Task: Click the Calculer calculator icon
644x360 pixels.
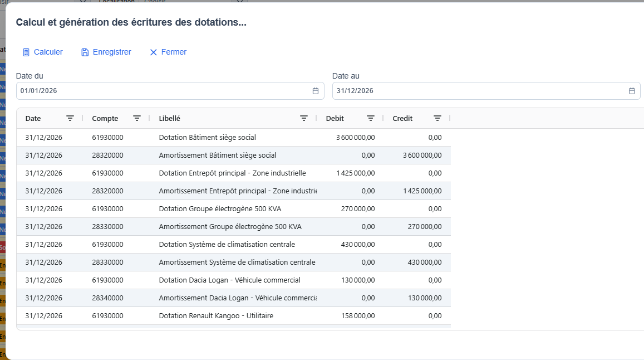Action: pos(26,52)
